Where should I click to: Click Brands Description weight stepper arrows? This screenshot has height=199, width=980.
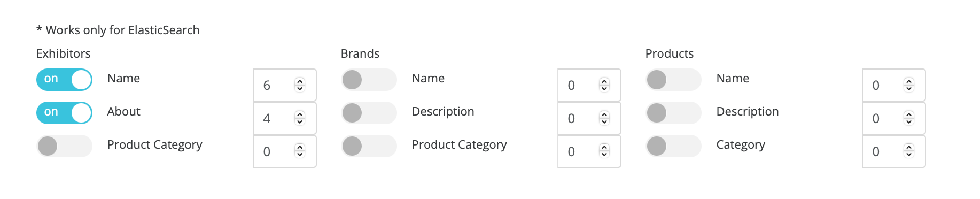[604, 118]
